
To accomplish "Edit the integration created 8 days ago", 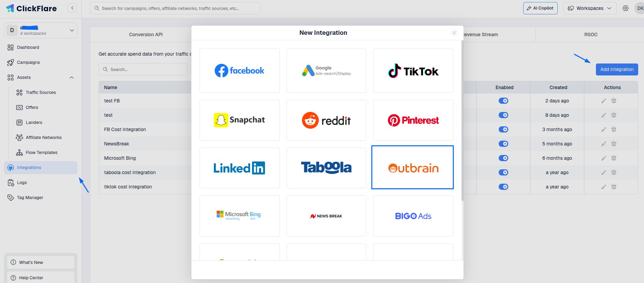I will [604, 115].
